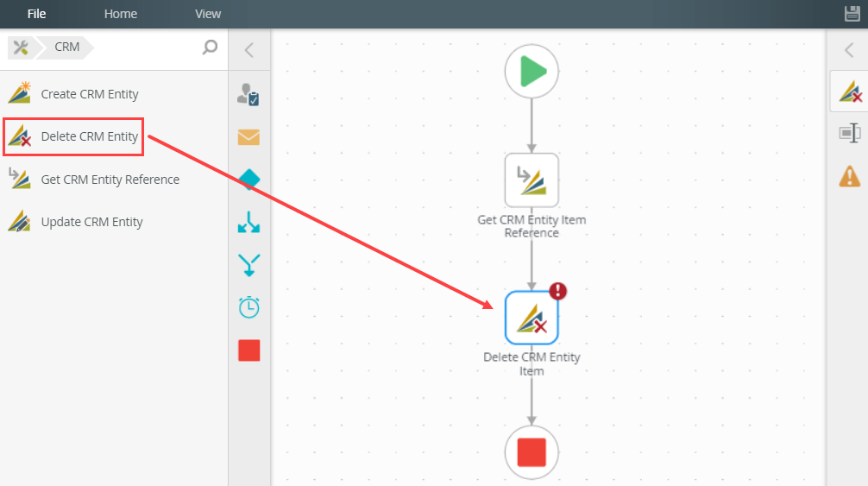Open the Properties tab icon
Screen dimensions: 868x486
coord(850,133)
